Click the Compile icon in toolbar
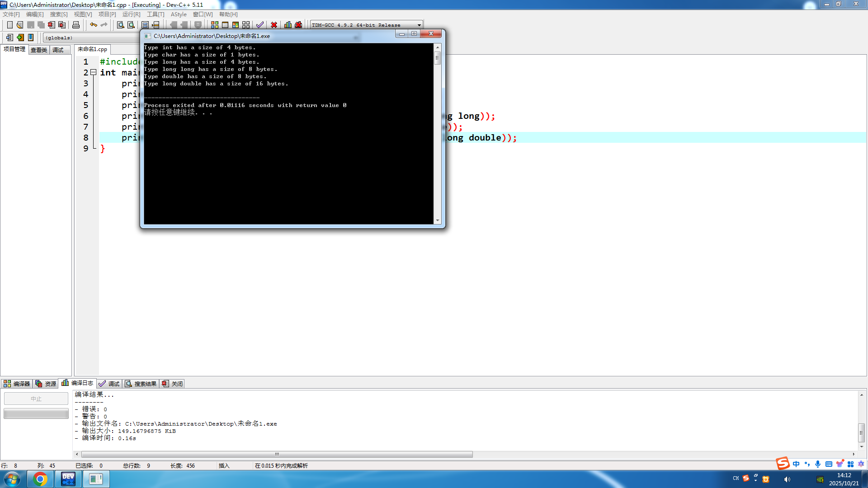This screenshot has height=488, width=868. pyautogui.click(x=215, y=25)
